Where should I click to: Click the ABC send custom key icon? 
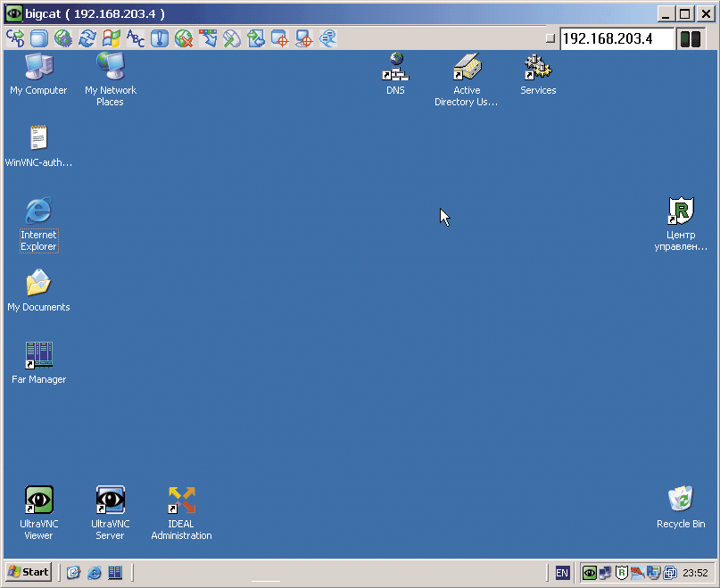(x=136, y=38)
